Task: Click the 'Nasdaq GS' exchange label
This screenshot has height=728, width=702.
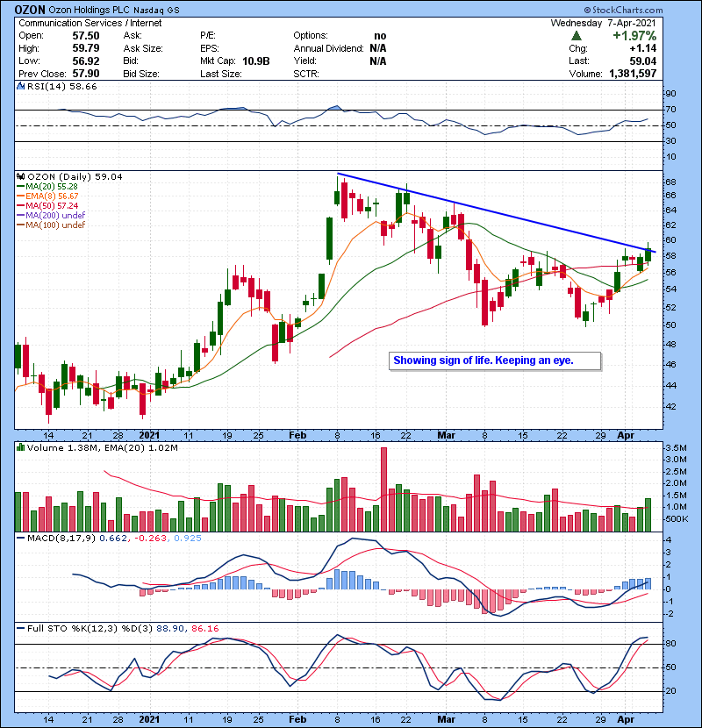Action: [156, 11]
